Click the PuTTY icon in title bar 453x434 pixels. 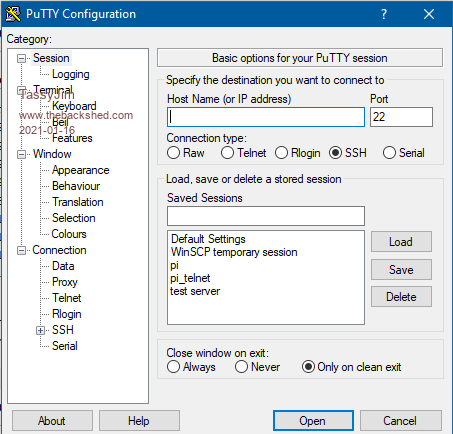[13, 14]
